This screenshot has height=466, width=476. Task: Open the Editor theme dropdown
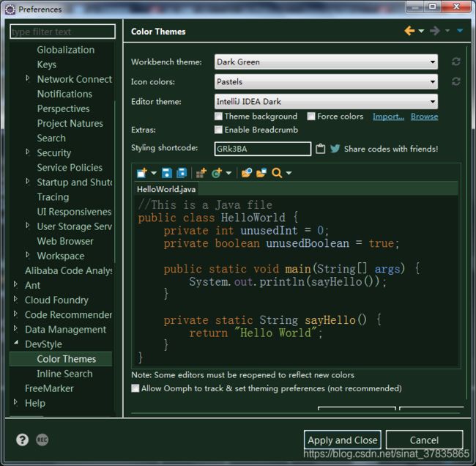tap(326, 101)
